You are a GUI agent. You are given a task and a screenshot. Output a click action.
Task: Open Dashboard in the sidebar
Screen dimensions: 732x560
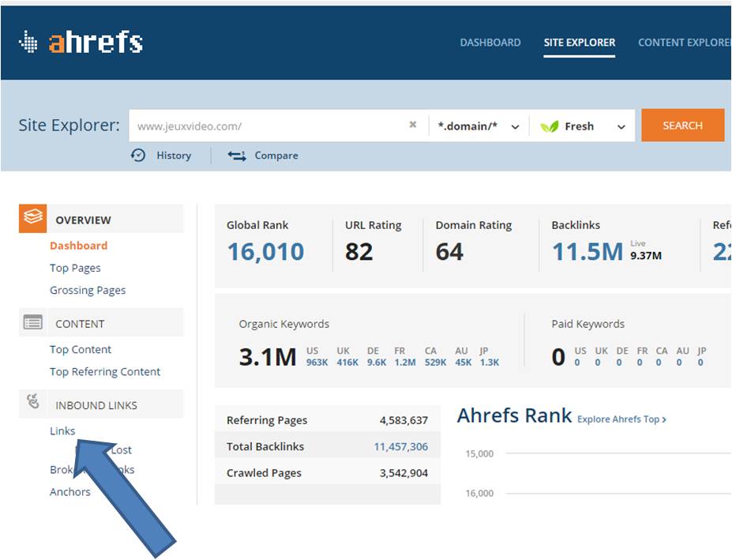(x=78, y=246)
